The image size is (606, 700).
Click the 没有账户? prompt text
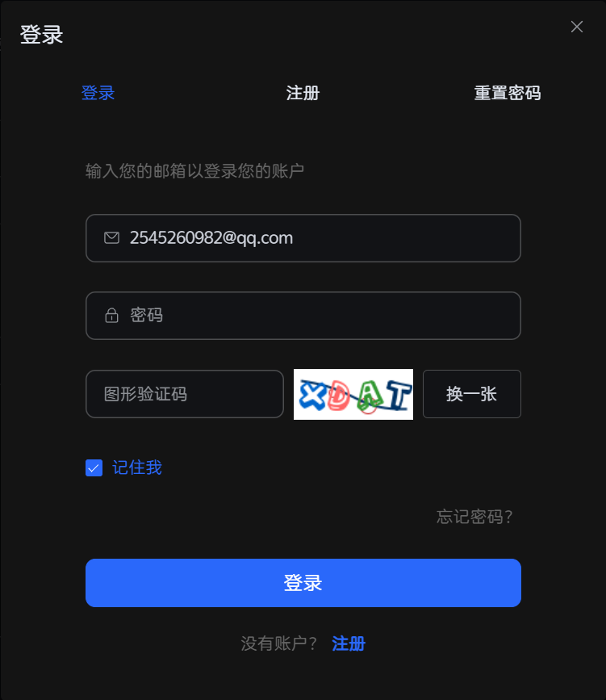click(x=279, y=643)
